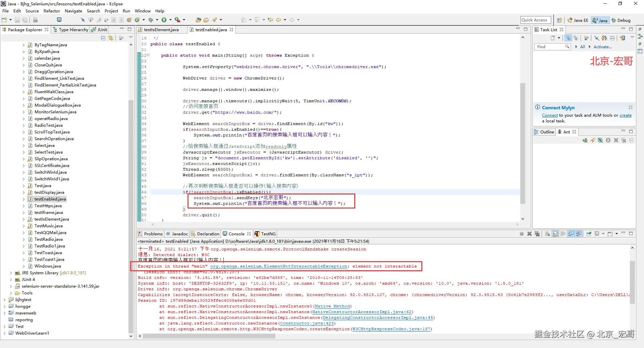
Task: Click Display Selected Console monitor icon
Action: (597, 234)
